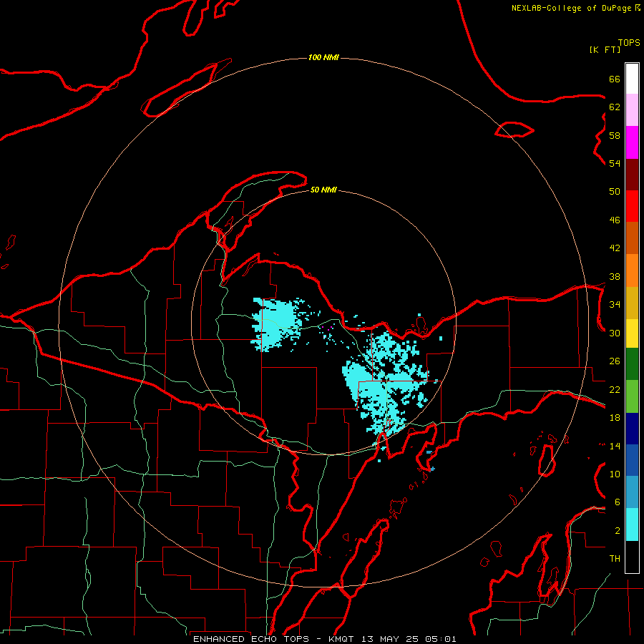Screen dimensions: 644x644
Task: Select the light pink legend swatch
Action: 632,110
